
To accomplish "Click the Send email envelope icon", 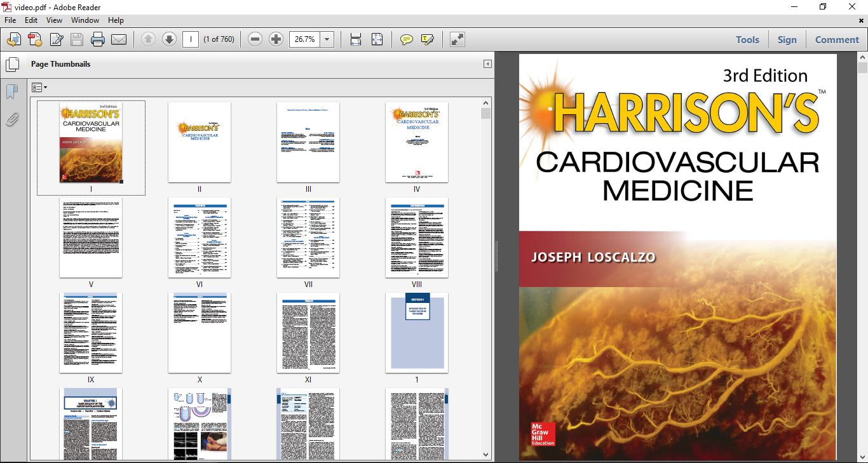I will [119, 39].
